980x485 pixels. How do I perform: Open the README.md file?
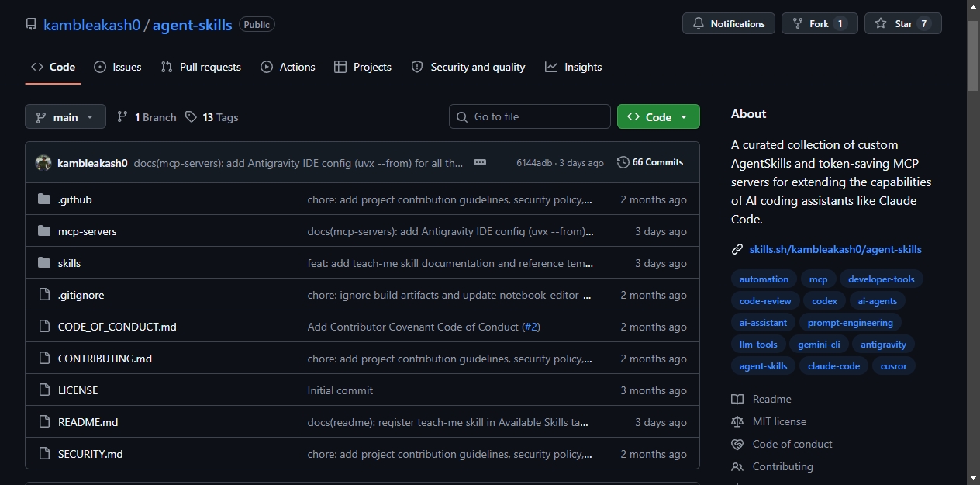click(x=88, y=422)
